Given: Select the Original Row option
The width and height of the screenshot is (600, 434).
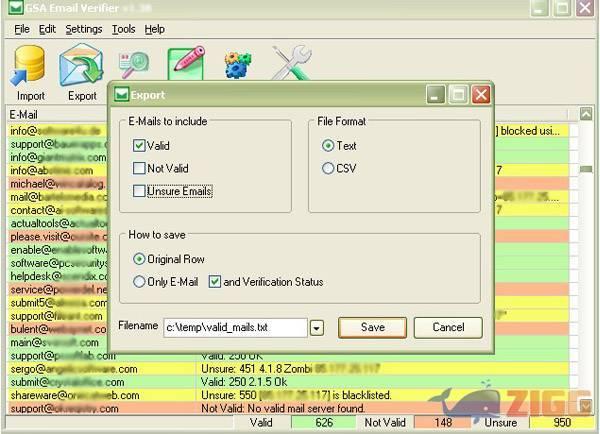Looking at the screenshot, I should pos(139,259).
